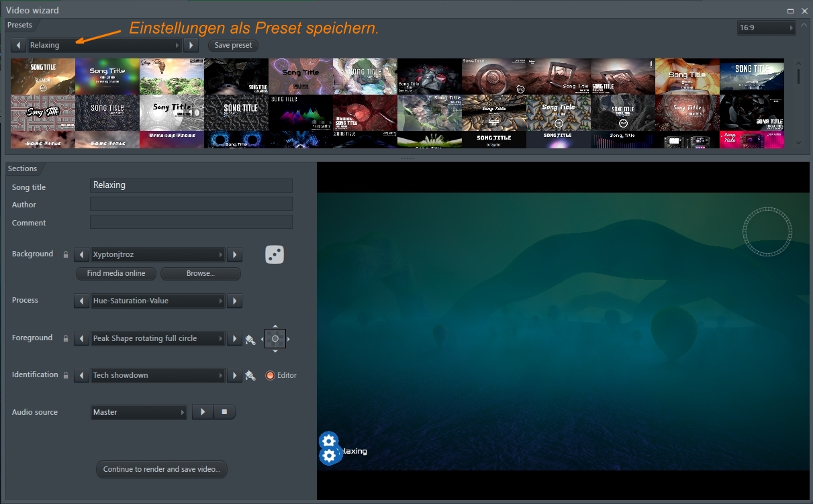This screenshot has height=504, width=813.
Task: Choose next Identification style
Action: (234, 375)
